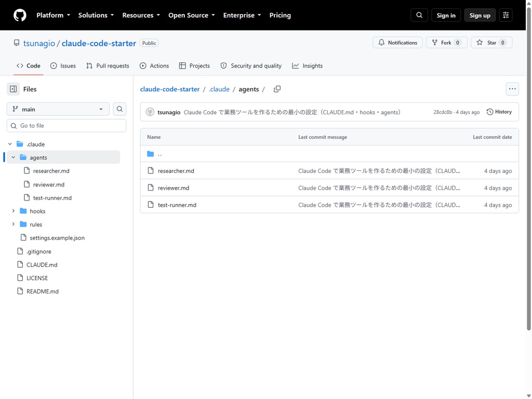Screen dimensions: 532x399
Task: Search this repository with sidebar magnifier button
Action: (x=119, y=109)
